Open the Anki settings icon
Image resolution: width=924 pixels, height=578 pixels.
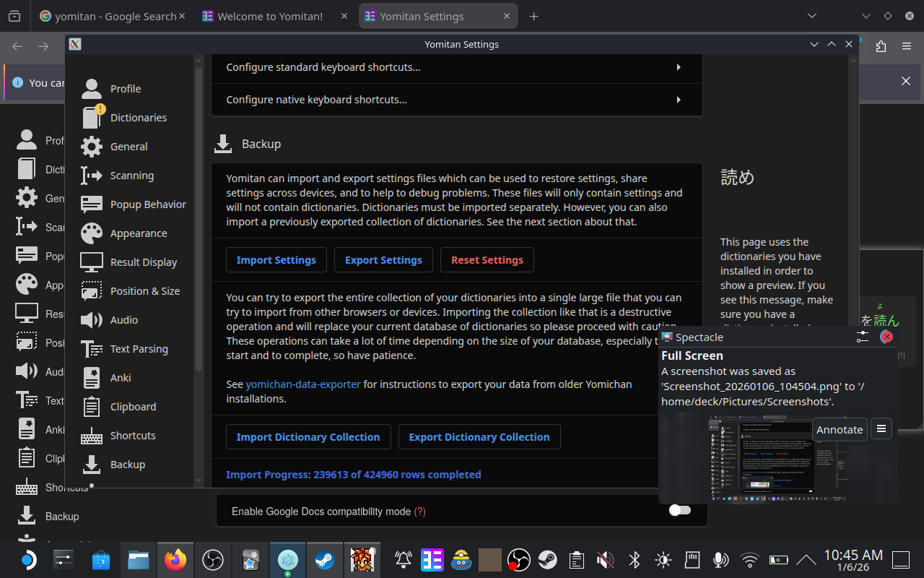[92, 378]
